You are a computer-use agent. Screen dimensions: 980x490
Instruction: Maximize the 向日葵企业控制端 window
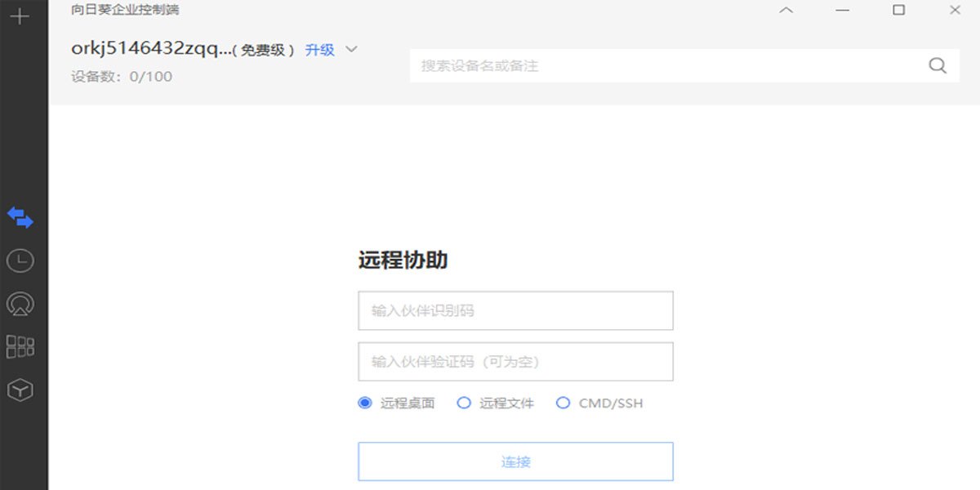898,11
